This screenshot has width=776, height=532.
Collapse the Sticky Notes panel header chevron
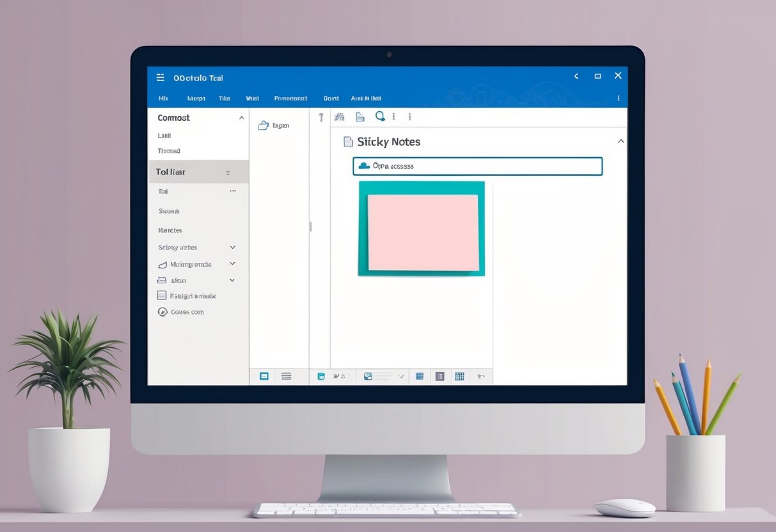[619, 141]
